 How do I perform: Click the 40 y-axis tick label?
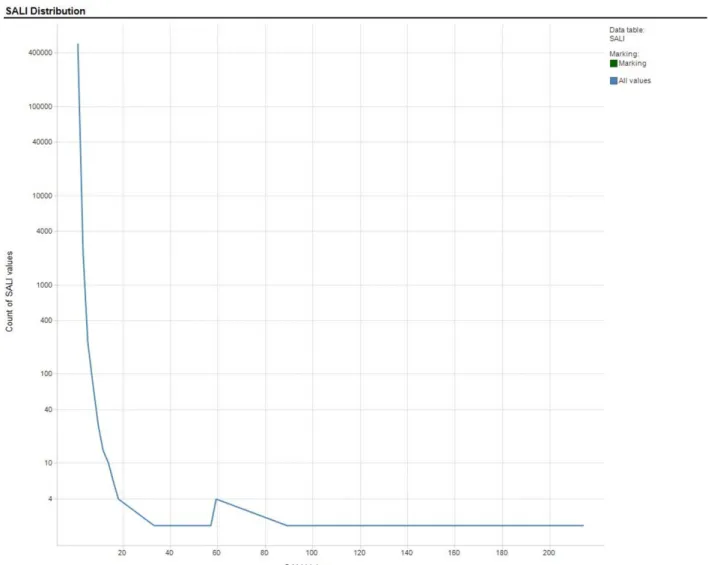tap(48, 409)
